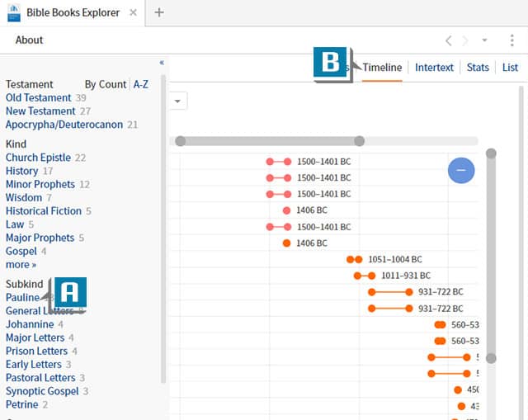Open the dropdown above the timeline
The image size is (528, 420).
[178, 101]
